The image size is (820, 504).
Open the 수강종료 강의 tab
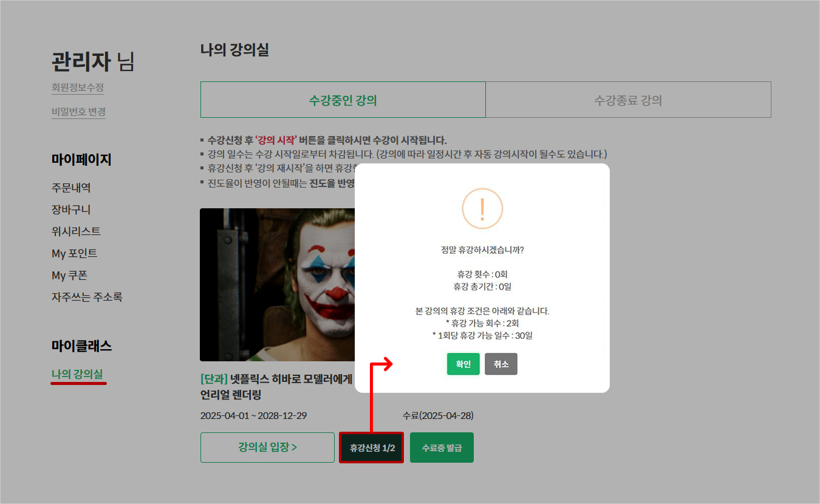click(628, 100)
